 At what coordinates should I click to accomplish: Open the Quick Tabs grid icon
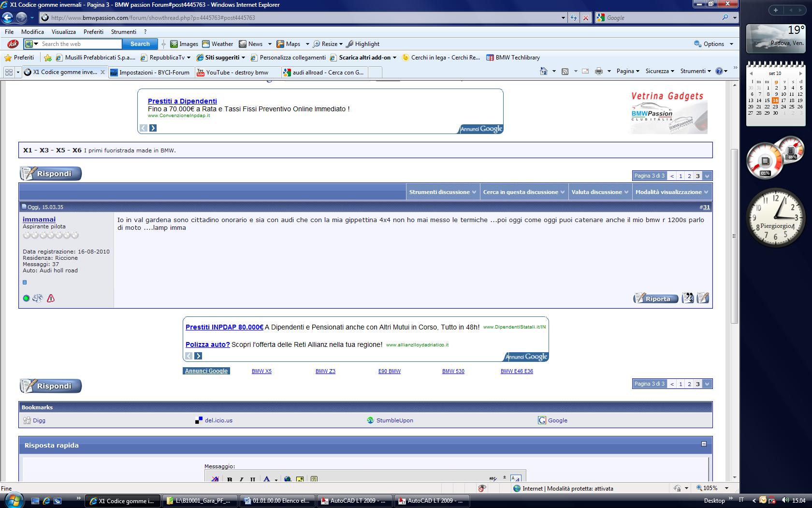point(9,72)
